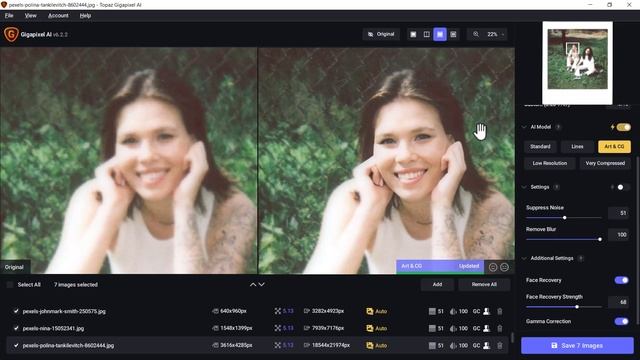This screenshot has width=640, height=360.
Task: Toggle the Settings auto switch
Action: [622, 187]
